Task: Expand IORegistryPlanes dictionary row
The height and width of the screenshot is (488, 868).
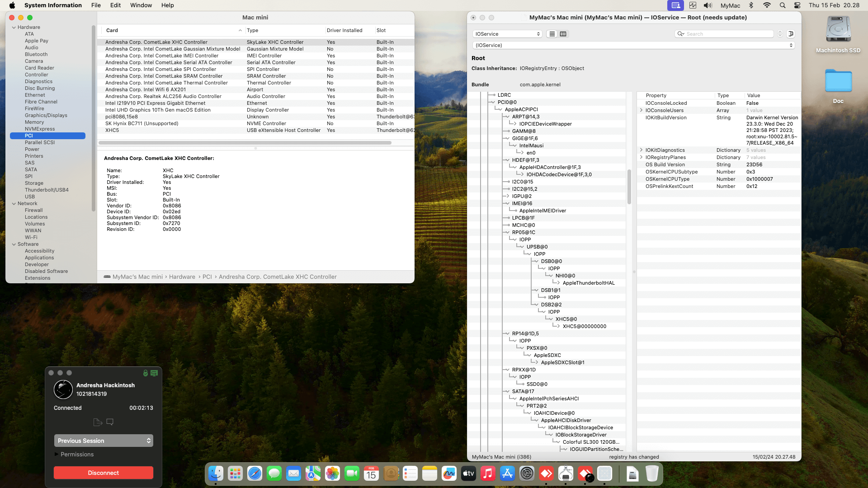Action: [641, 157]
